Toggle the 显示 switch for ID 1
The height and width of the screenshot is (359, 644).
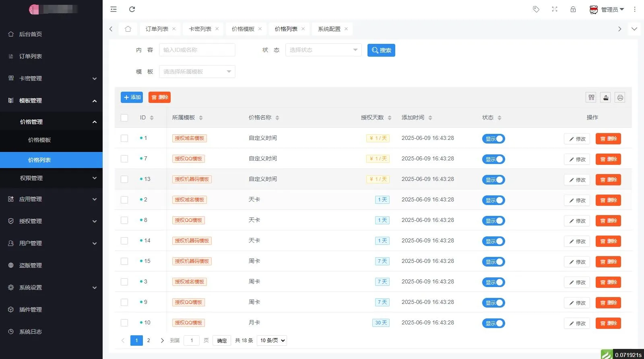click(x=493, y=139)
